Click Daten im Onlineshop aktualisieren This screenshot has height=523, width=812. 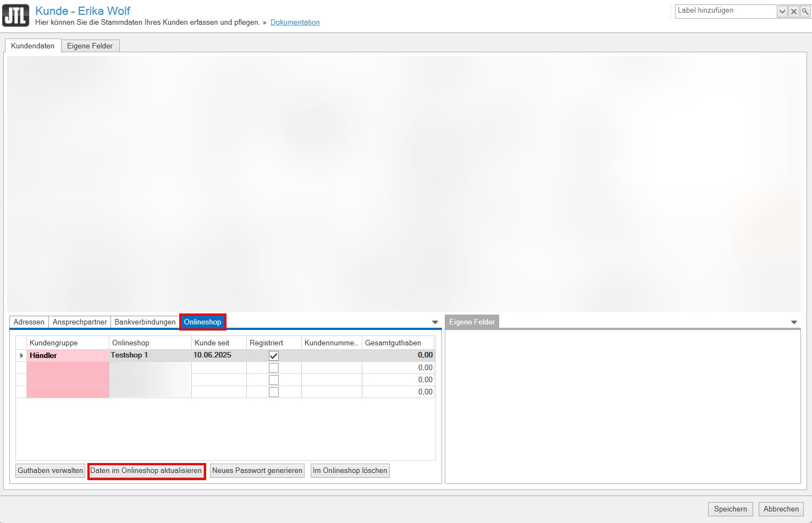(146, 471)
